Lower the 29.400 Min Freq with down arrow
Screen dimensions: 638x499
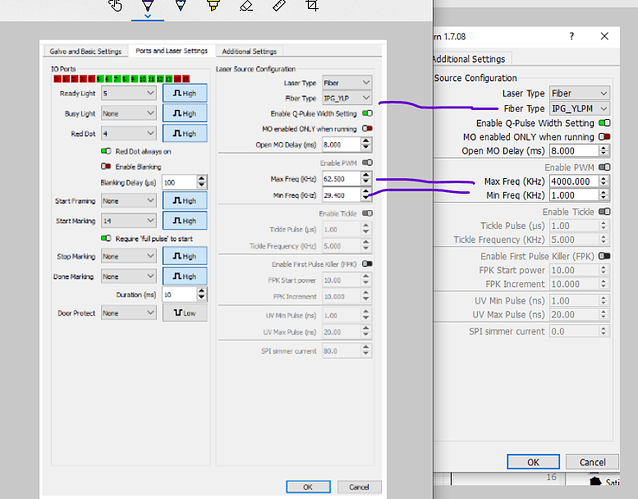point(366,198)
